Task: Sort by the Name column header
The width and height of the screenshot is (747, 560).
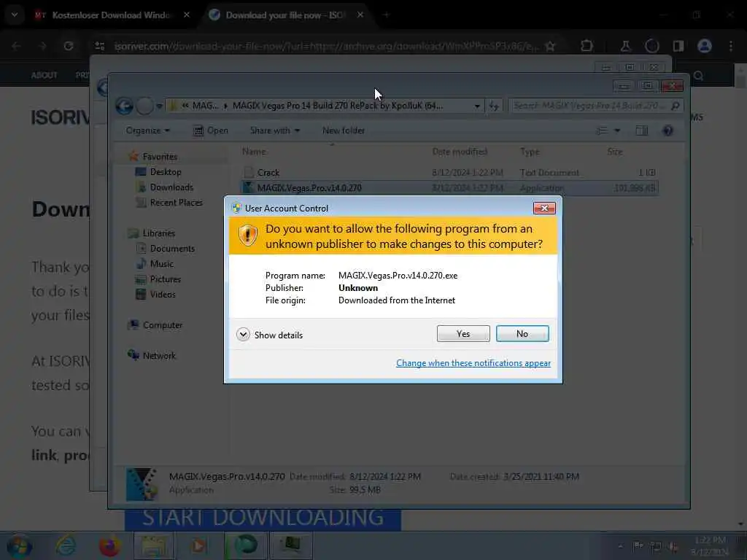Action: click(x=254, y=152)
